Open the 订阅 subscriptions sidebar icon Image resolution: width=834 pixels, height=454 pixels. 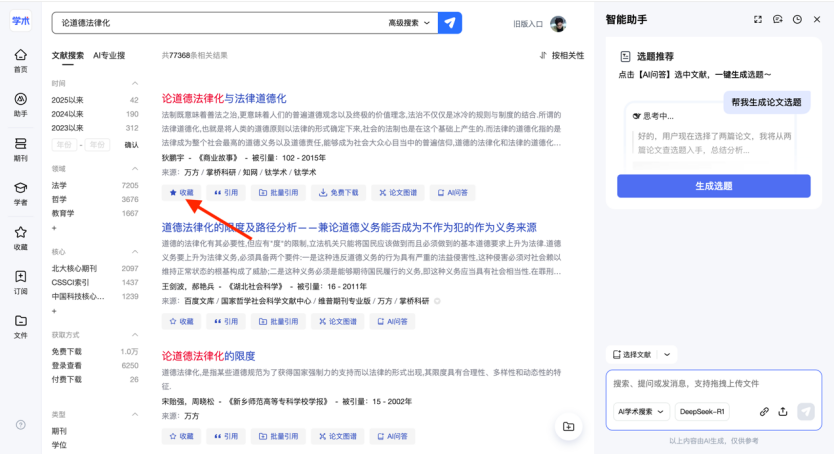[x=20, y=282]
